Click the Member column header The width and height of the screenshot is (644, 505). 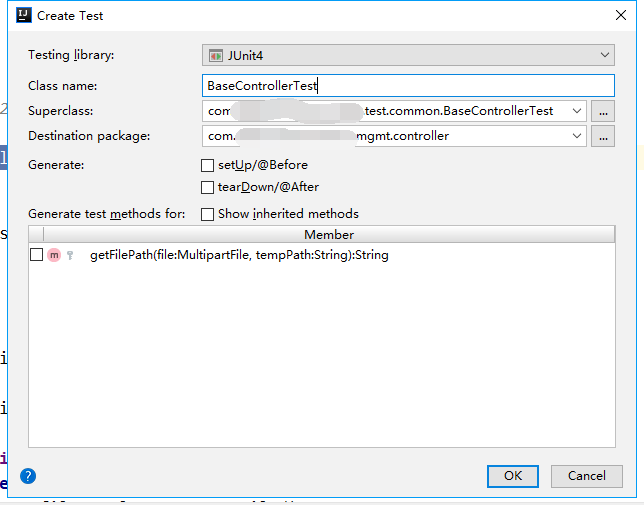(328, 235)
